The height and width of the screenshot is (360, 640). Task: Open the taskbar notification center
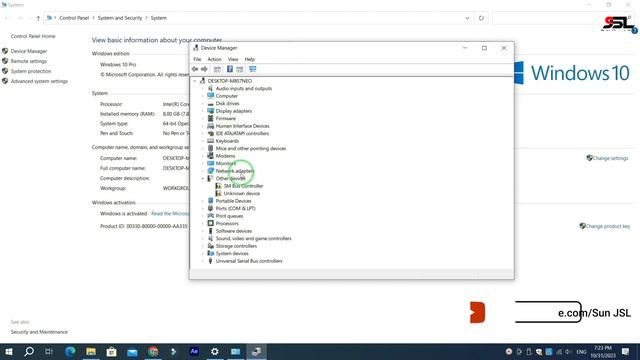pos(625,351)
